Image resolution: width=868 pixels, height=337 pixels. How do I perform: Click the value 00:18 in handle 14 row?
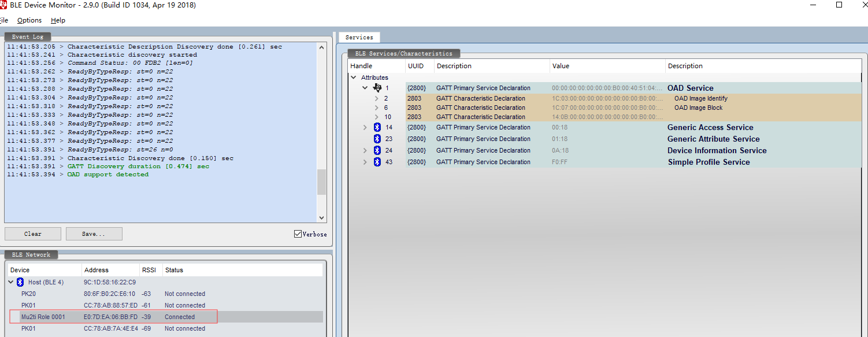559,127
